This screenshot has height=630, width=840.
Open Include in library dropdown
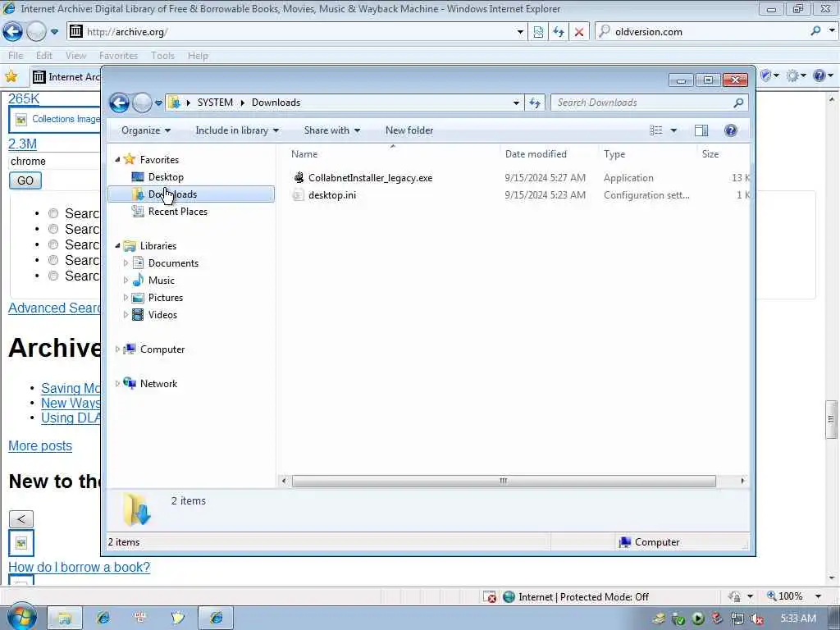click(237, 130)
